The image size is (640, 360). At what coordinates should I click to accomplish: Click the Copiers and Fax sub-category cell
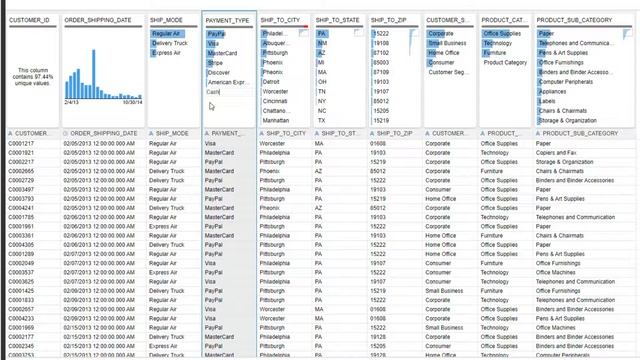click(556, 153)
